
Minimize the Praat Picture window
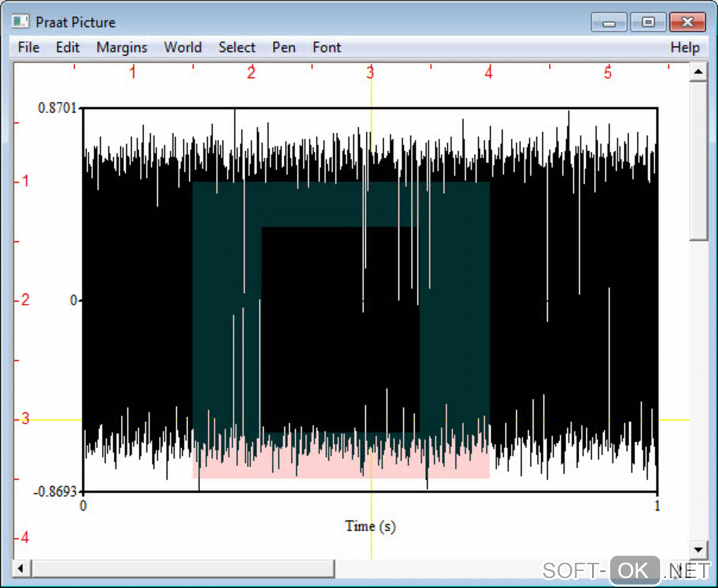click(609, 23)
